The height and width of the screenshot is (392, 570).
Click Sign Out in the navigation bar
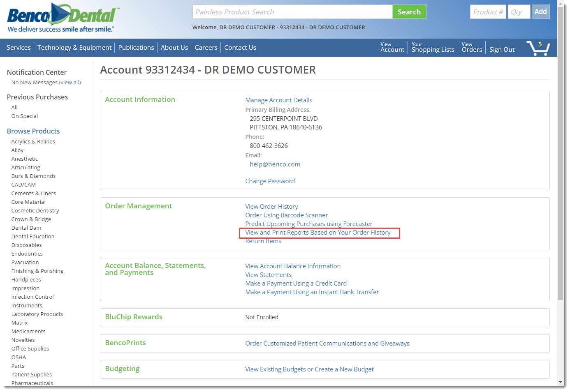(502, 50)
